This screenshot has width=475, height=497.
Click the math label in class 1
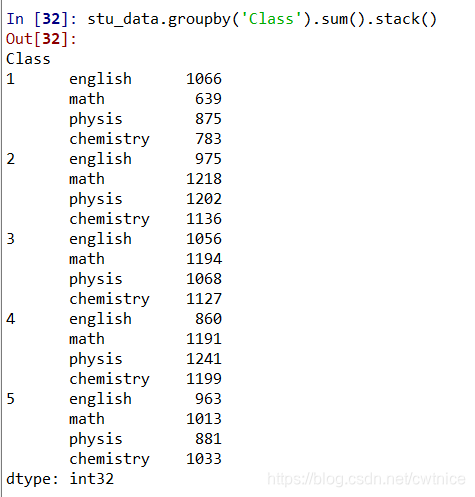tap(87, 99)
